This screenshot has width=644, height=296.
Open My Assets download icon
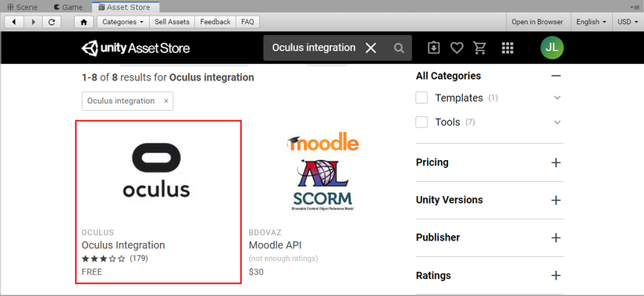pyautogui.click(x=433, y=48)
